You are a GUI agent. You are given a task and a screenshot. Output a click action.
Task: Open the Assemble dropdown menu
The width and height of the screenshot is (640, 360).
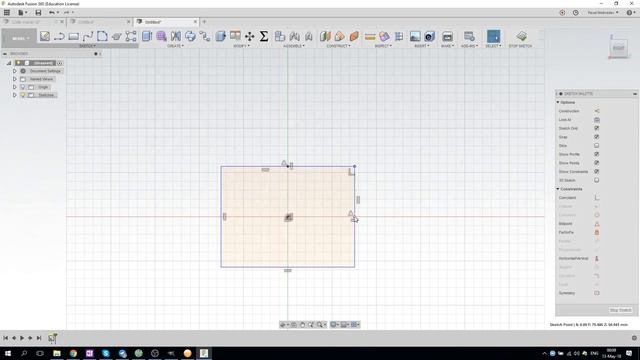pos(294,46)
